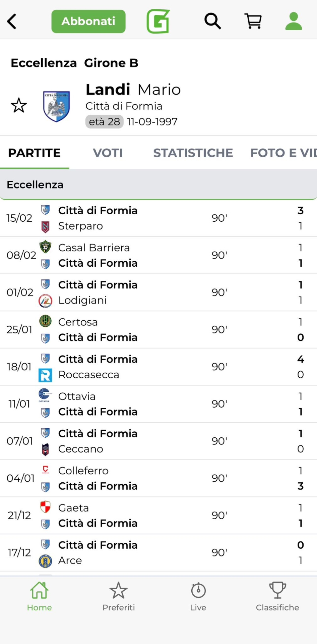Select the PARTITE tab

click(35, 153)
